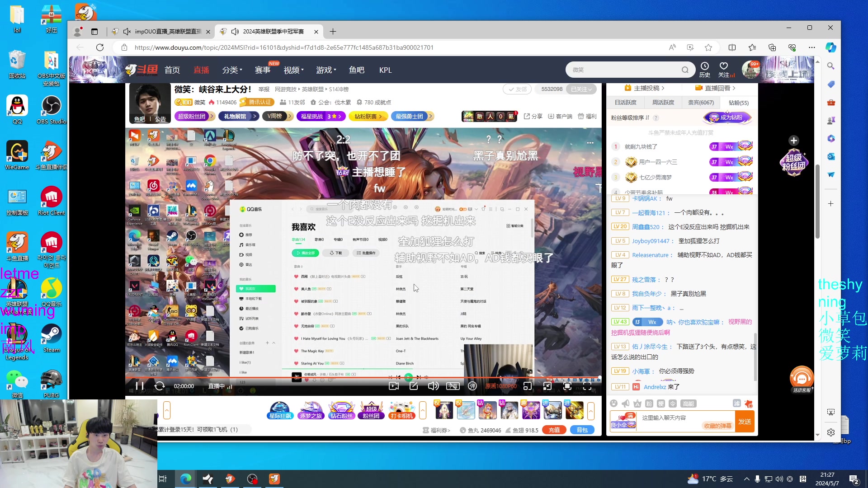Mute the player volume icon
The height and width of the screenshot is (488, 868).
point(433,386)
